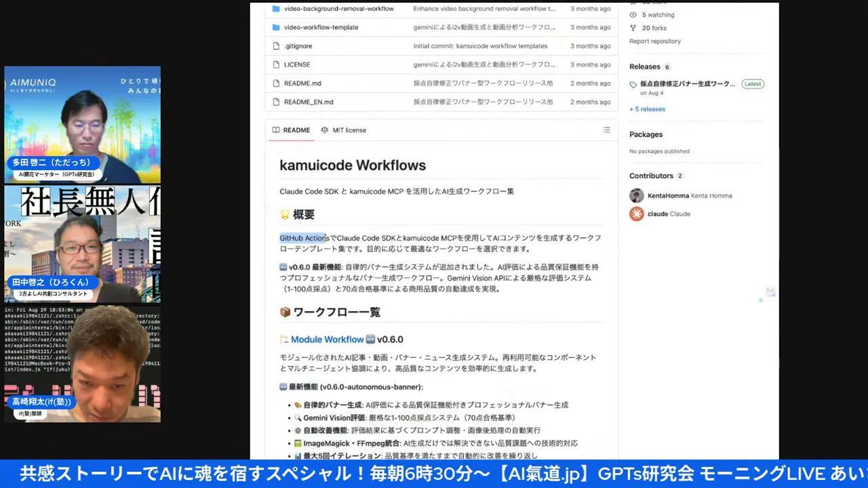Click the 'kamuicode Workflows' heading

click(x=353, y=165)
